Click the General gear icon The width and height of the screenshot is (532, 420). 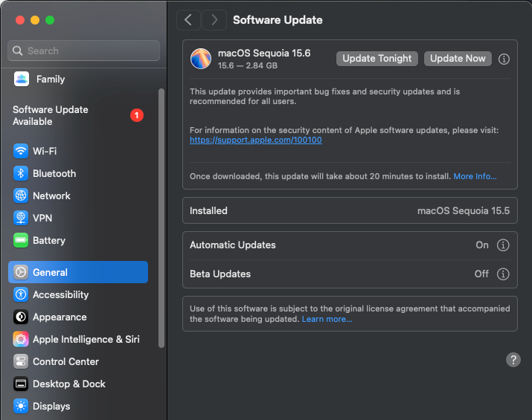(x=21, y=272)
